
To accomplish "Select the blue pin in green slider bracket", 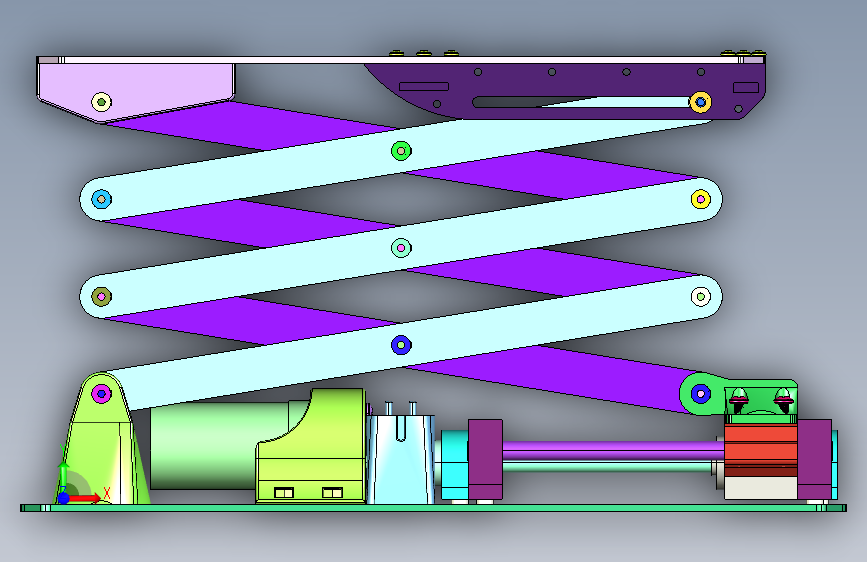I will pos(701,394).
